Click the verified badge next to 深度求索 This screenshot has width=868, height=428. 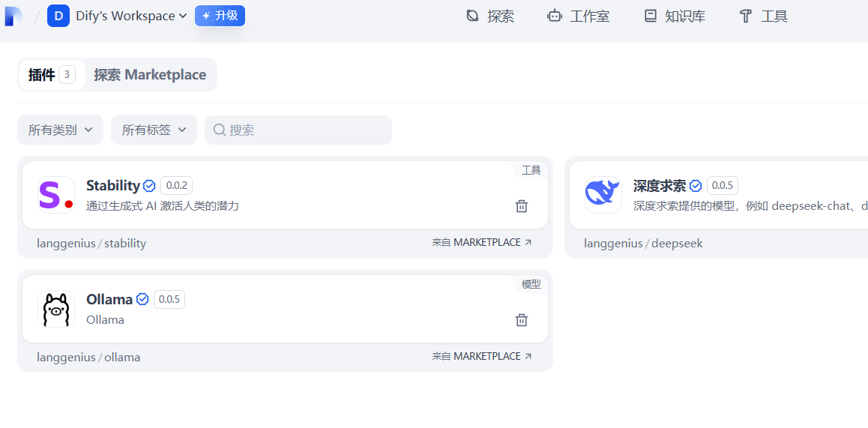tap(696, 185)
